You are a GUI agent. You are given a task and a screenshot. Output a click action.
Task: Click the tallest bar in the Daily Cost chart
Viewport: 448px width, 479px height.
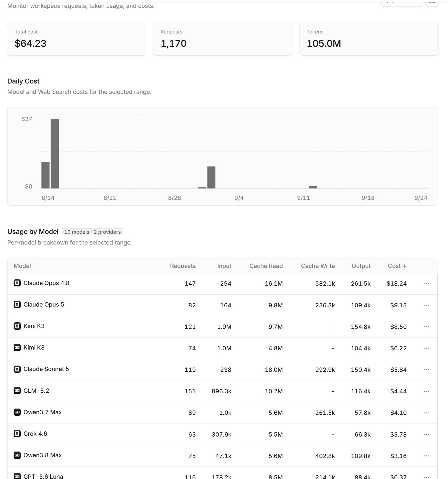(x=55, y=153)
